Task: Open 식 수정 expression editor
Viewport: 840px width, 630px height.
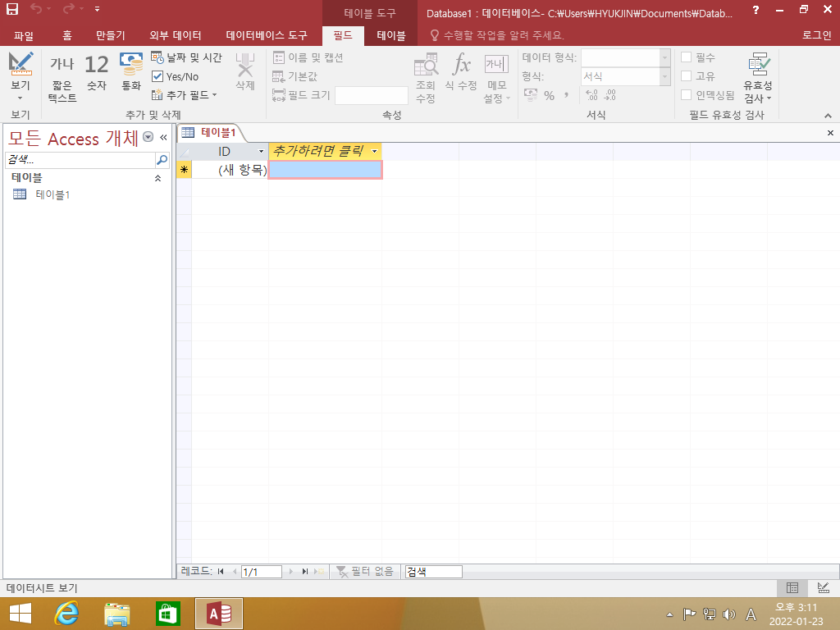Action: (x=461, y=72)
